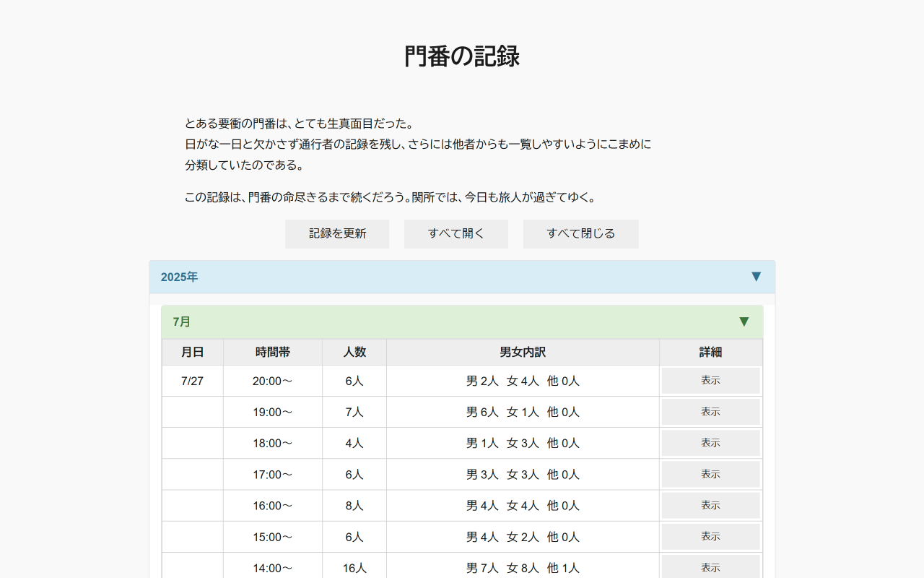The width and height of the screenshot is (924, 578).
Task: Click the 17:00〜 time cell
Action: [273, 475]
